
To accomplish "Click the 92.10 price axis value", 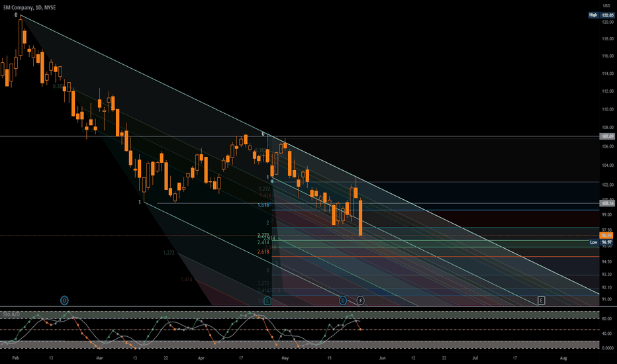I will tap(608, 288).
